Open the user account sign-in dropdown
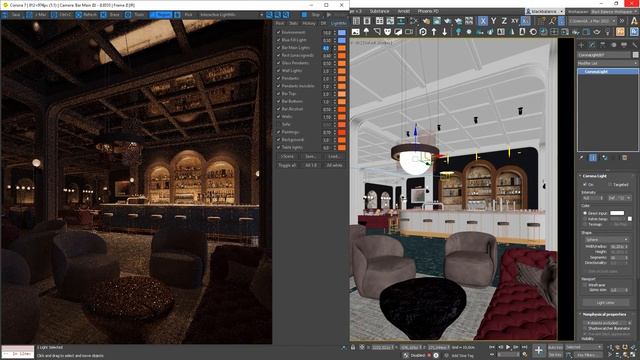Screen dimensions: 640x360 [544, 11]
